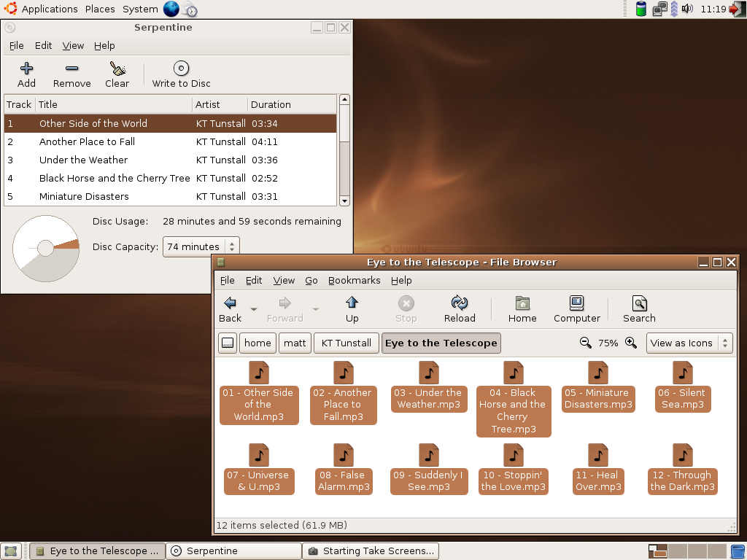Select track 4 Black Horse and the Cherry Tree

click(x=170, y=178)
